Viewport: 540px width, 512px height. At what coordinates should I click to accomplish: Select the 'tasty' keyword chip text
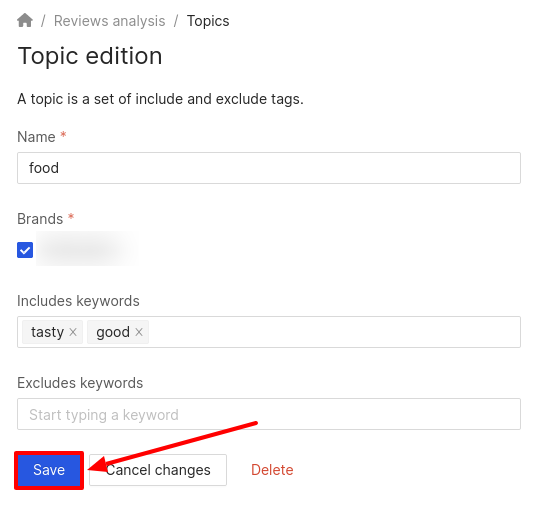(x=48, y=332)
